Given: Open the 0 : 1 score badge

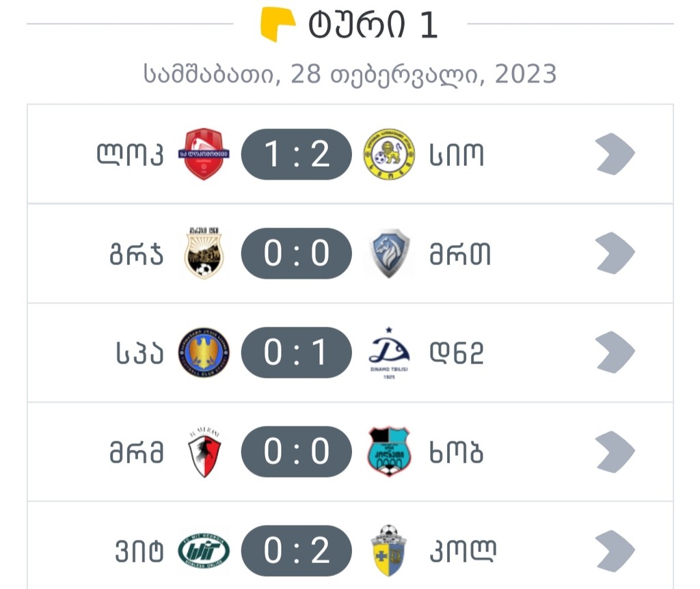Looking at the screenshot, I should pyautogui.click(x=297, y=353).
